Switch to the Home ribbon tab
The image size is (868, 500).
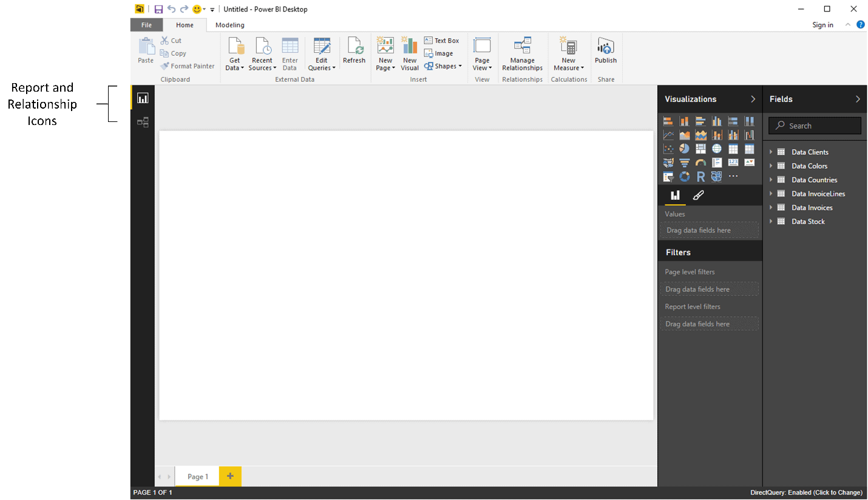point(185,25)
